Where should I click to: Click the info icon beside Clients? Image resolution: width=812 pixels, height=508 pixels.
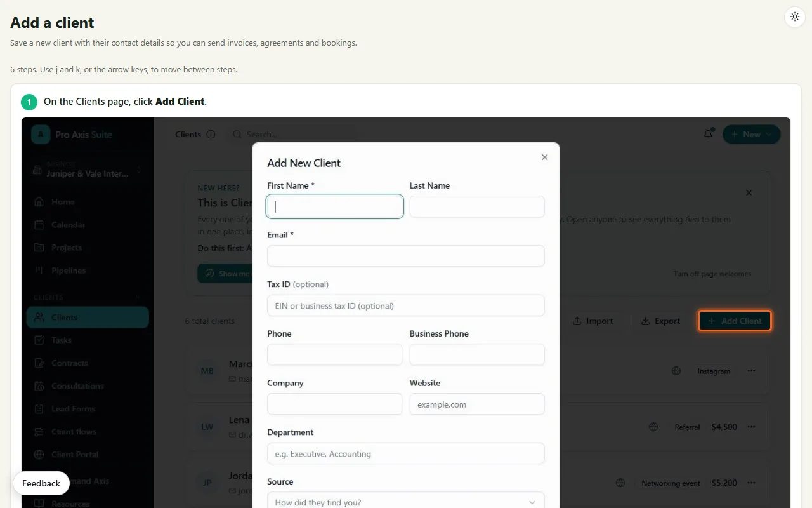click(211, 135)
